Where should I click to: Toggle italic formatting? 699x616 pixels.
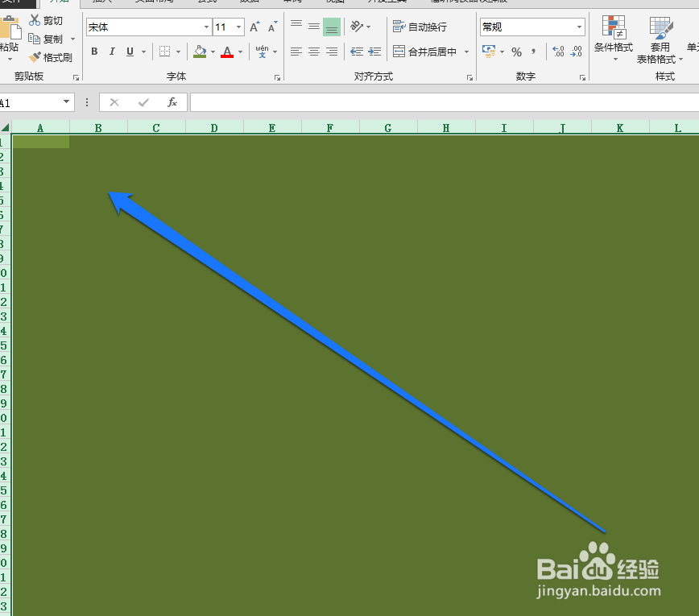coord(112,52)
